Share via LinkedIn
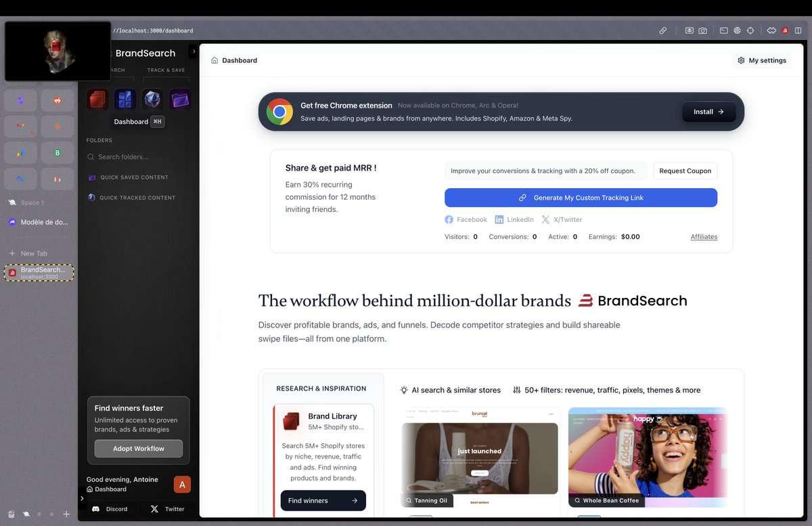 tap(514, 219)
